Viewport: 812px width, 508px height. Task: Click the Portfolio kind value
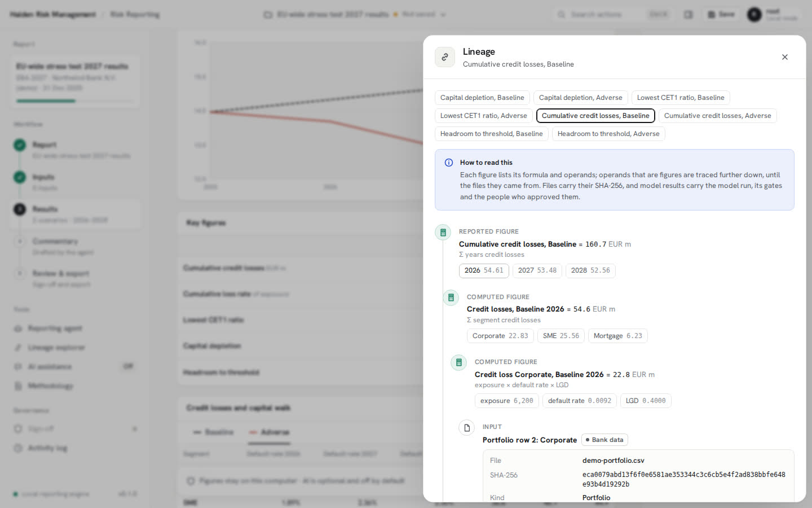point(597,498)
